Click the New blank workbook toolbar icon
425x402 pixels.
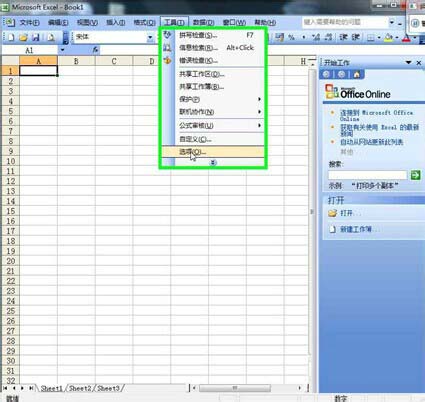pos(11,37)
